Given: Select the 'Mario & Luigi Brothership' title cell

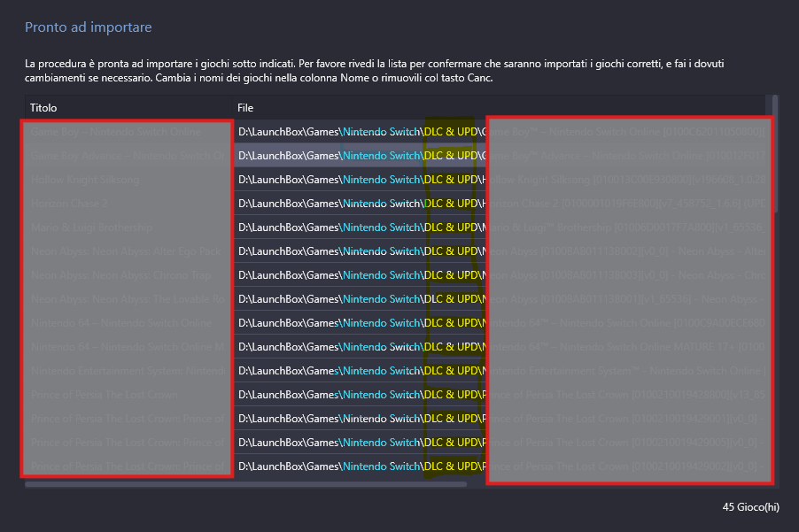Looking at the screenshot, I should [128, 227].
